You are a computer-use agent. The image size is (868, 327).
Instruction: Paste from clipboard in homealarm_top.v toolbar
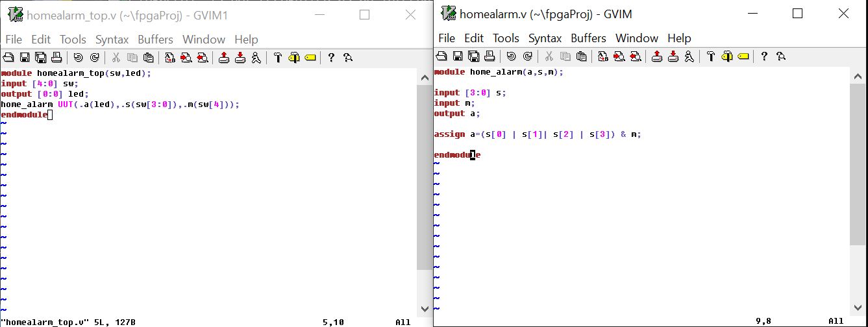click(148, 58)
